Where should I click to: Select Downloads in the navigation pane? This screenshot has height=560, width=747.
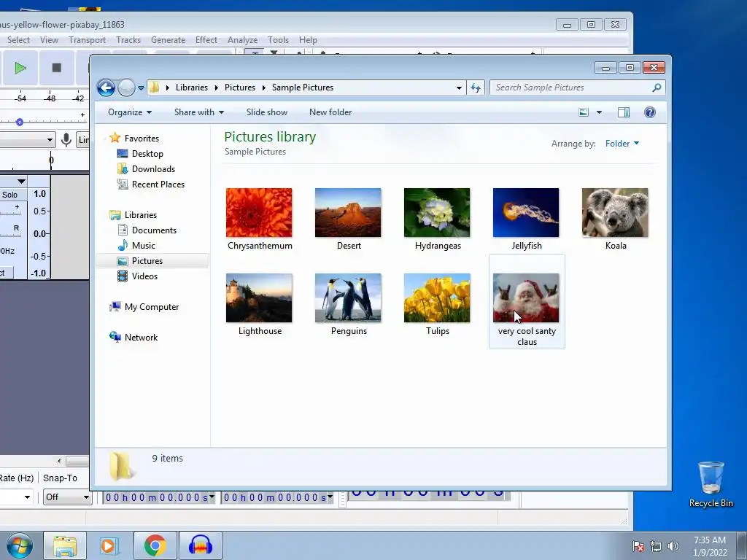pos(153,169)
